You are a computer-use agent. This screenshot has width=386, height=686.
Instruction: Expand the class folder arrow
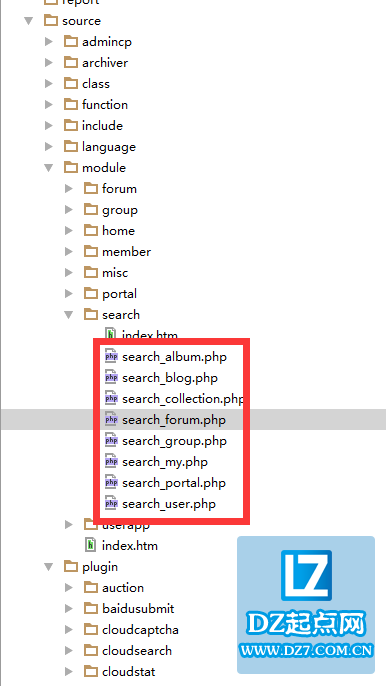click(x=49, y=84)
